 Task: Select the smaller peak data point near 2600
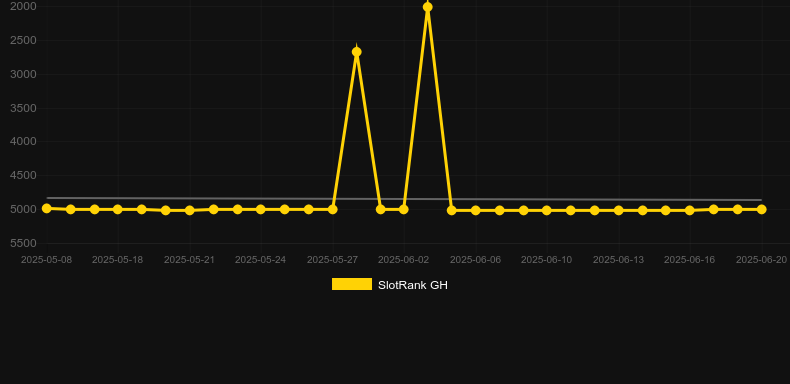357,52
